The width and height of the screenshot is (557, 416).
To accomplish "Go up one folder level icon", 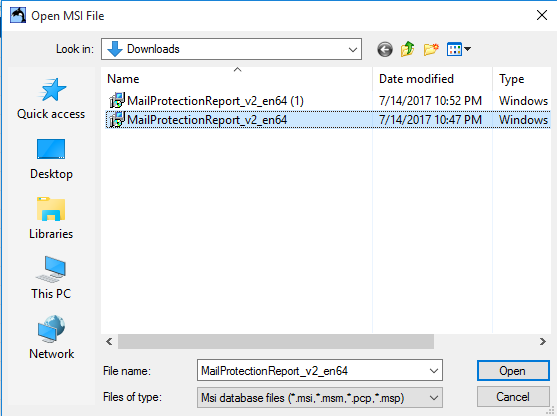I will coord(407,49).
